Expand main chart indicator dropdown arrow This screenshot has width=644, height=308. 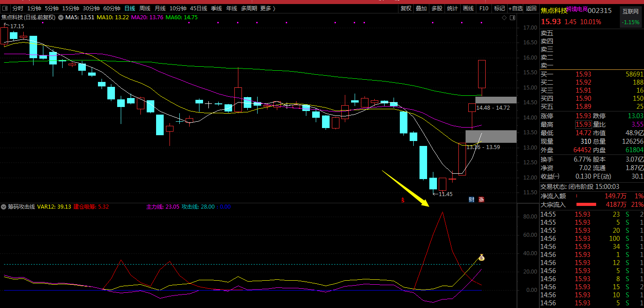[x=61, y=17]
